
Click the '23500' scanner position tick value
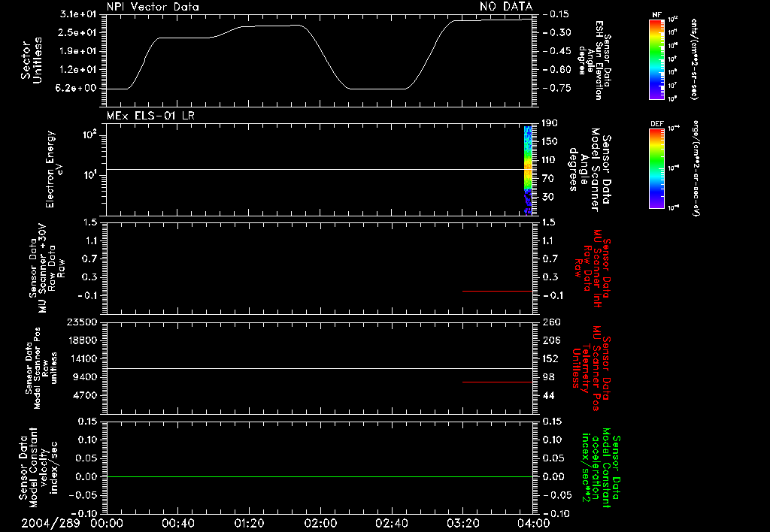coord(82,322)
